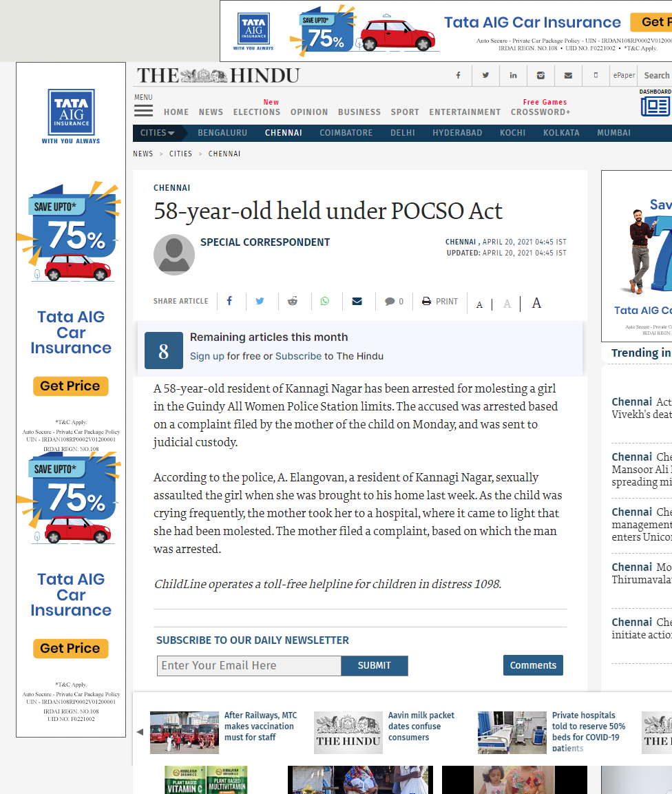Open the CROSSWORD+ menu item
672x794 pixels.
coord(540,112)
